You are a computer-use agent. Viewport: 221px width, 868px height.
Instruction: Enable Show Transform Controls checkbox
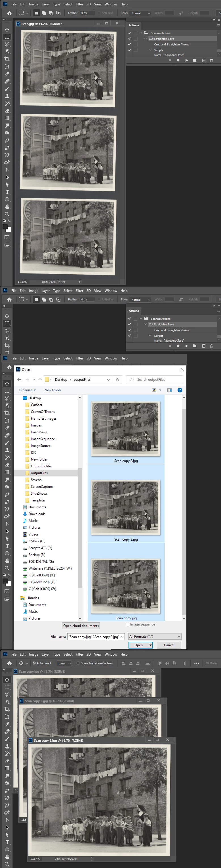coord(78,663)
